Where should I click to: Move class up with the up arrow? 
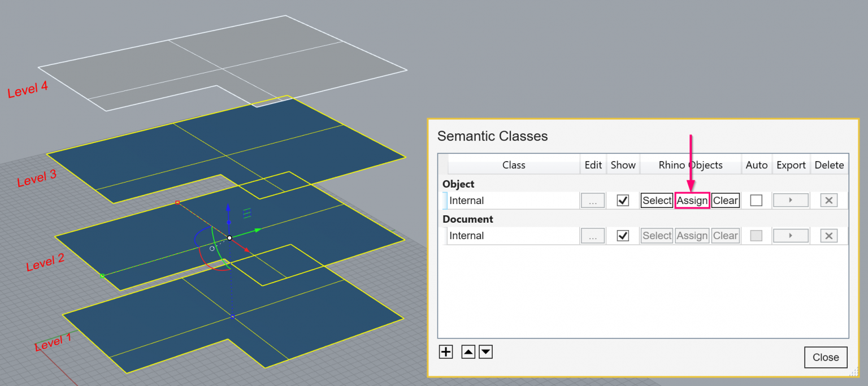point(468,352)
